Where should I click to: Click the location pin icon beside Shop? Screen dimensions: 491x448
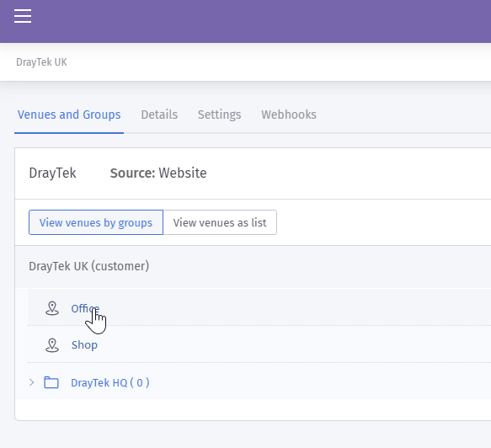pyautogui.click(x=52, y=345)
